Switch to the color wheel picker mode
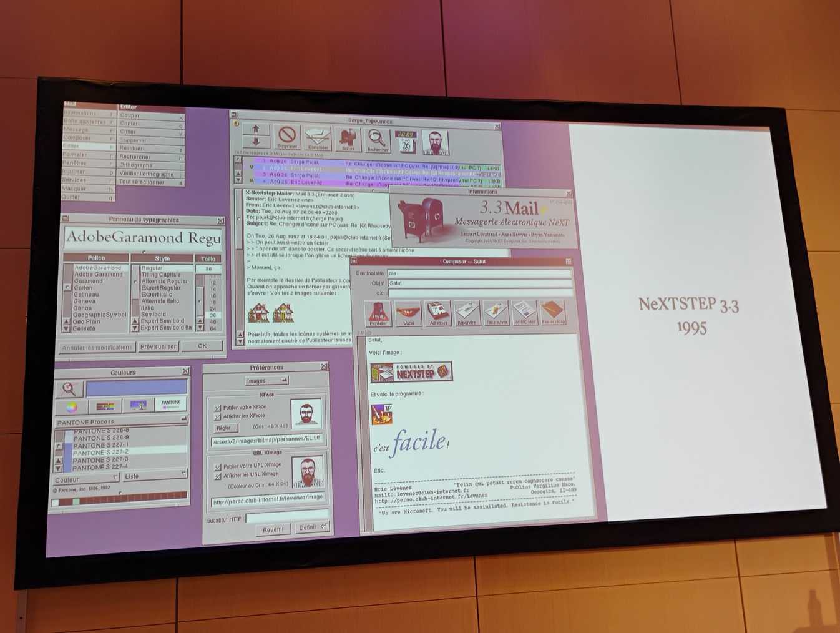 (x=72, y=407)
